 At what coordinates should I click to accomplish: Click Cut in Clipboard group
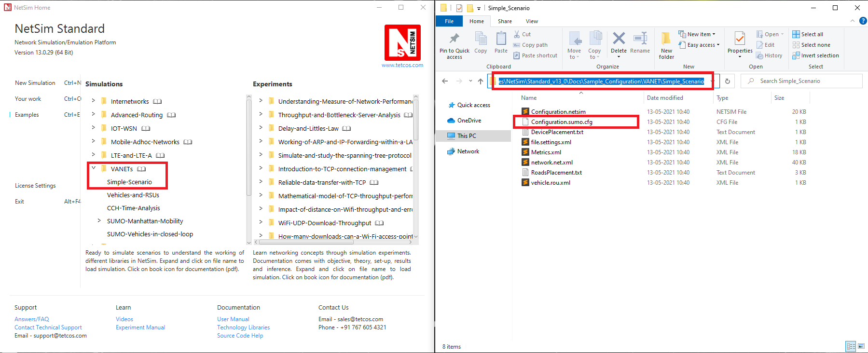[522, 34]
